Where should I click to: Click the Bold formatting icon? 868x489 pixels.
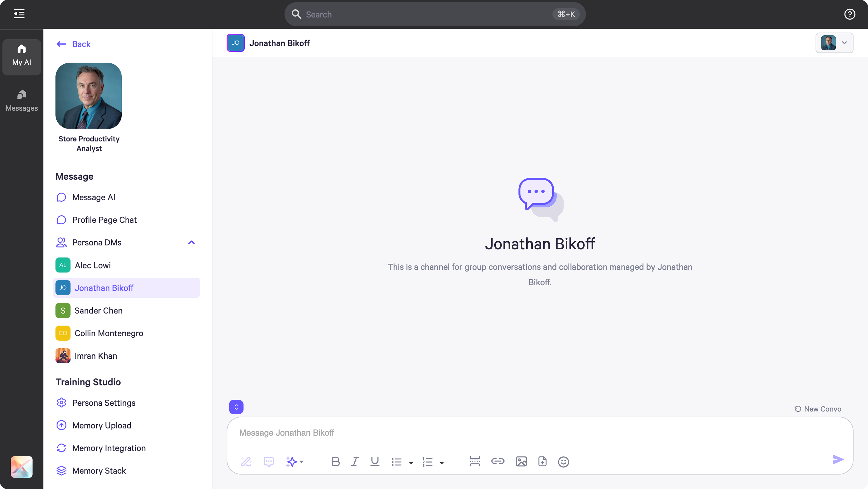pyautogui.click(x=335, y=461)
